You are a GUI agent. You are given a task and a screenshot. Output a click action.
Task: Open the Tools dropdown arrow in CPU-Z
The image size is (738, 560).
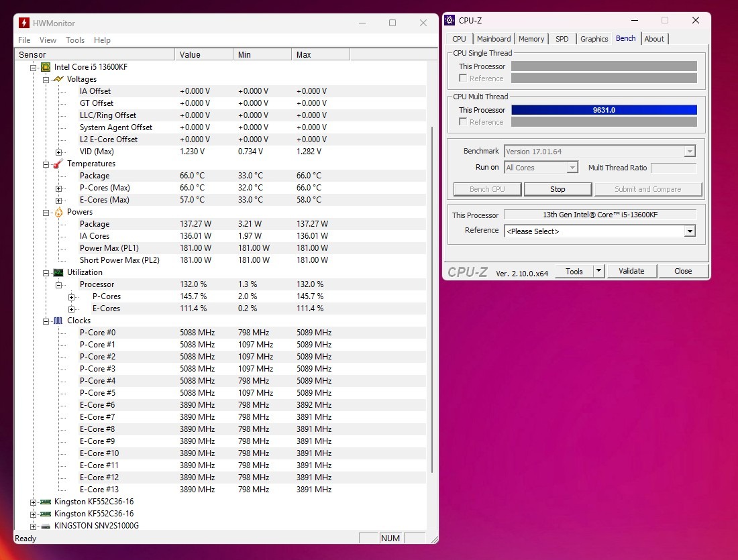tap(598, 271)
